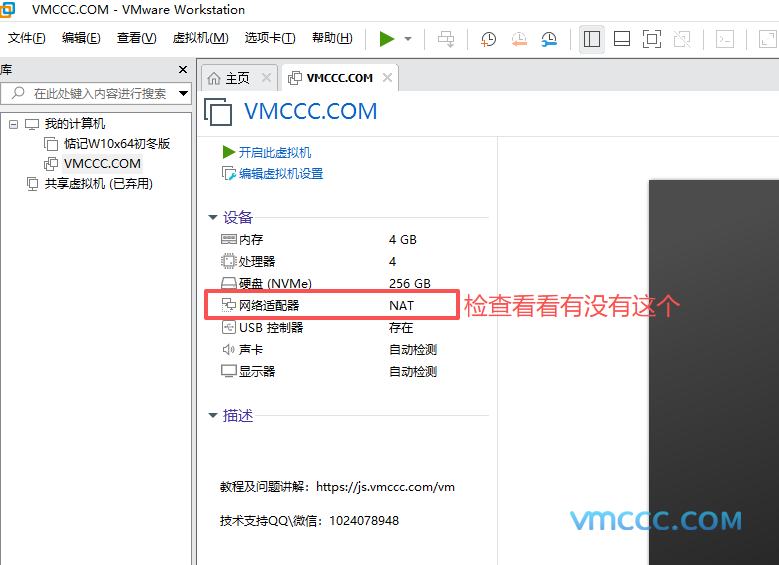
Task: Click 编辑虚拟机设置 link
Action: click(280, 174)
